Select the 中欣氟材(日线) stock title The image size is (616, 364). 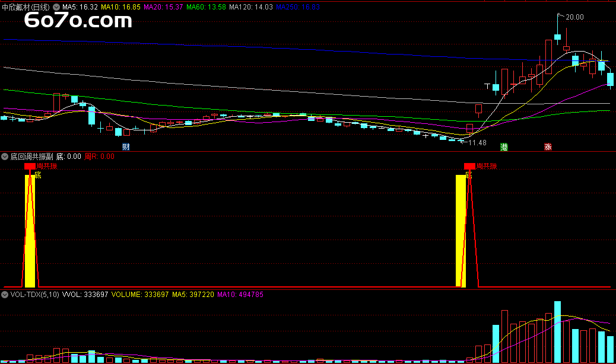pos(26,7)
